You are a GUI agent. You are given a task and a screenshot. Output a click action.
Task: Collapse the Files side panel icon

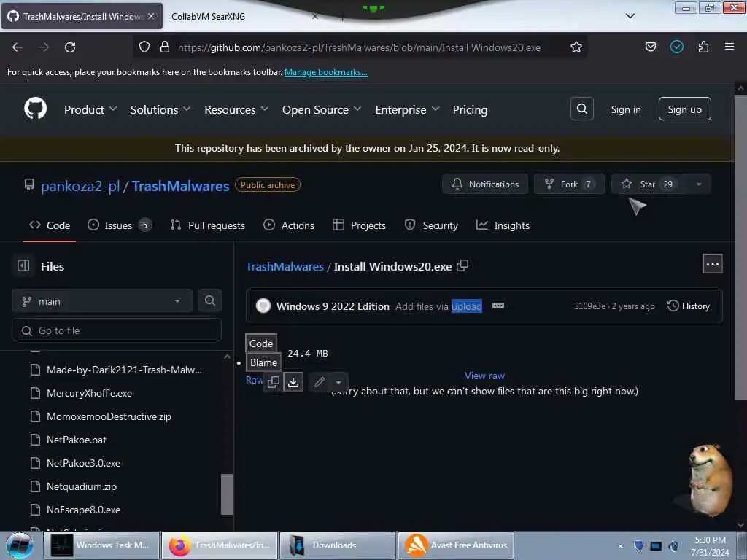(x=23, y=265)
